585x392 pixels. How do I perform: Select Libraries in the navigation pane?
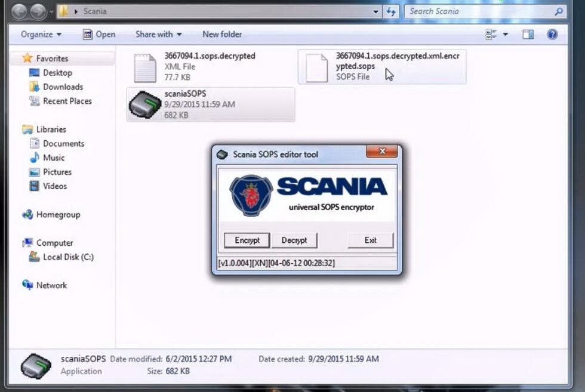point(51,129)
